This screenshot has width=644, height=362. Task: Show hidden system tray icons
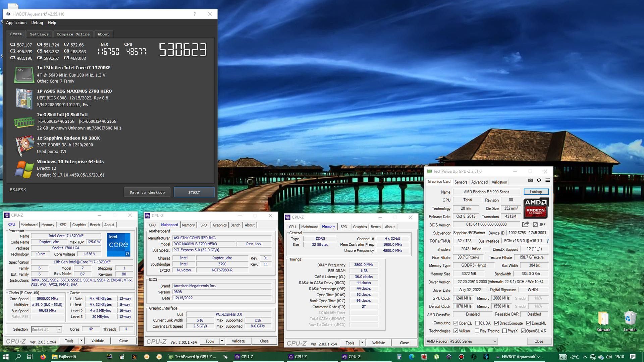tap(585, 357)
